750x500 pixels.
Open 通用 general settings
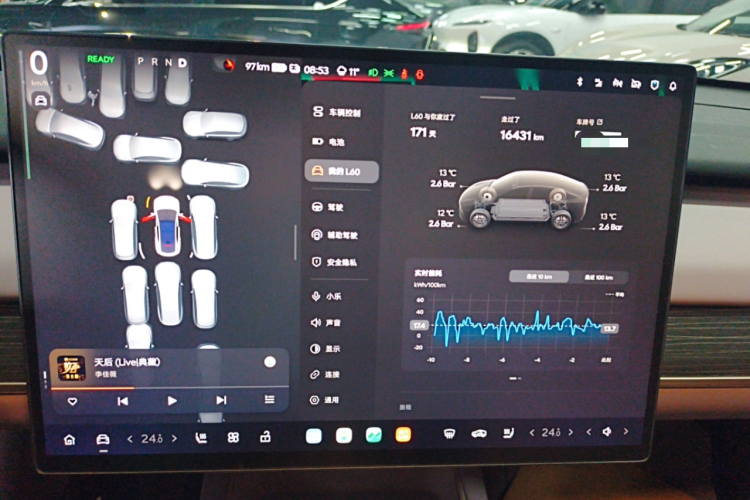pyautogui.click(x=324, y=400)
